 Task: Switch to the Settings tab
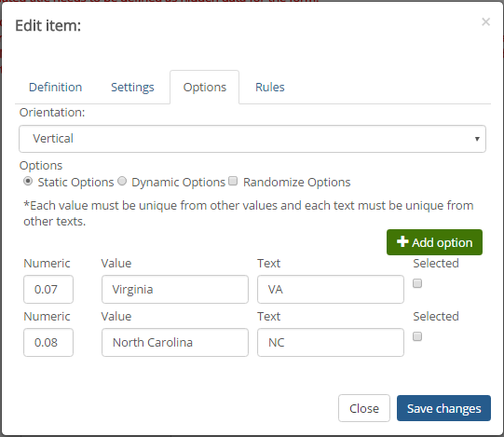pos(132,88)
